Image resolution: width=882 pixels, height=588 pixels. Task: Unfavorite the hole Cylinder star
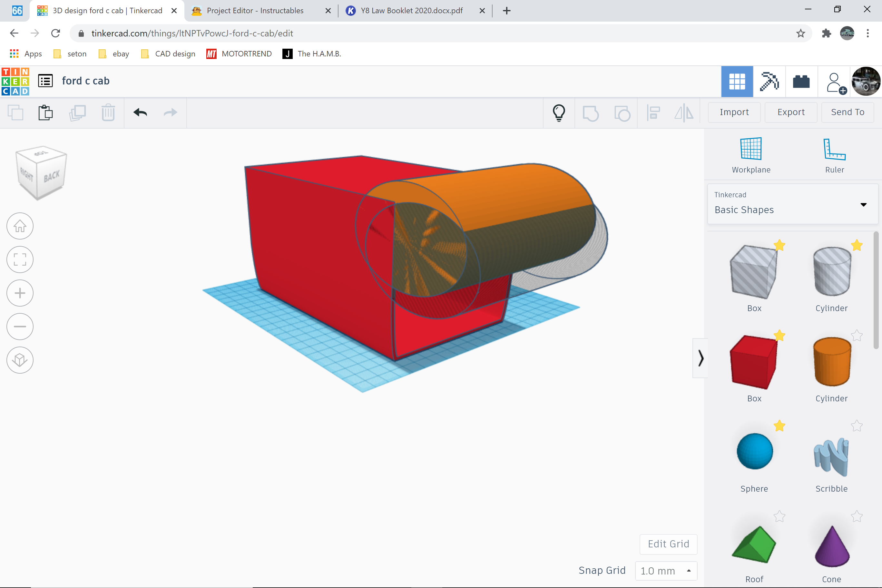[x=857, y=245]
